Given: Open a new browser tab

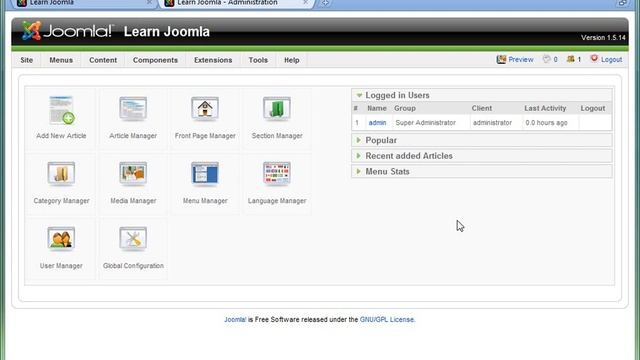Looking at the screenshot, I should (325, 3).
